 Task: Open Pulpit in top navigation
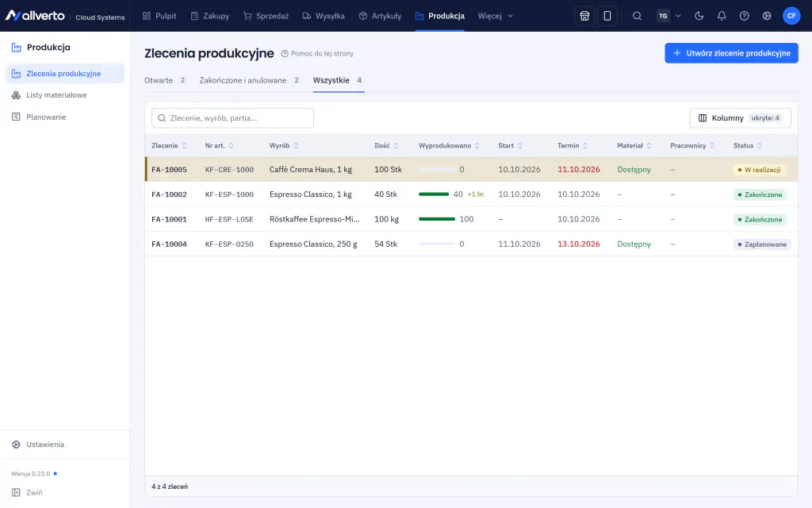[x=159, y=16]
